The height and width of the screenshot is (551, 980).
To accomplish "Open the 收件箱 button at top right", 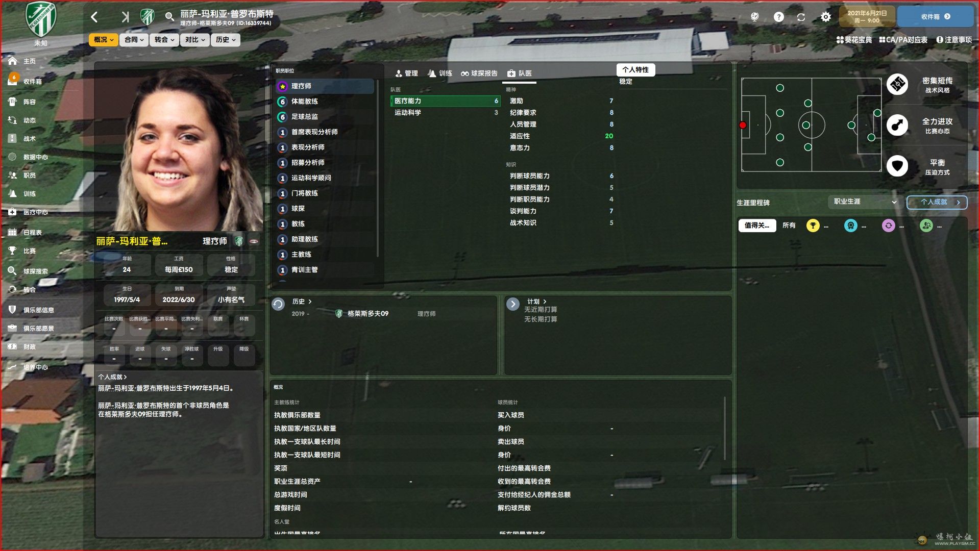I will point(935,17).
